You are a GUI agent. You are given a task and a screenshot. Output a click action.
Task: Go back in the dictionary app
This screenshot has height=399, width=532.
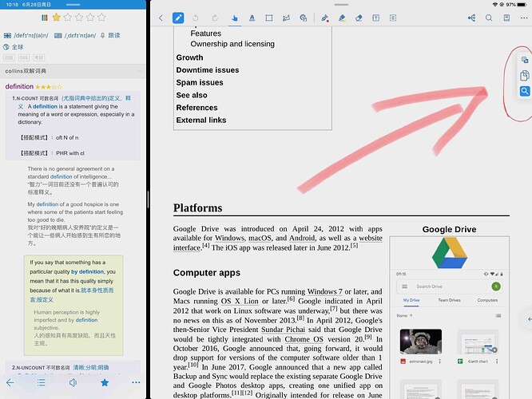[10, 382]
